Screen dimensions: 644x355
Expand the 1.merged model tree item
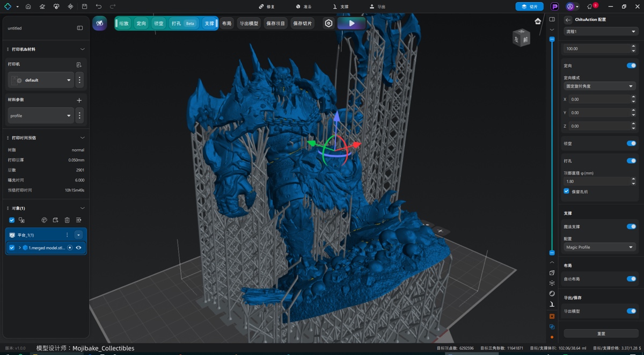click(x=20, y=248)
